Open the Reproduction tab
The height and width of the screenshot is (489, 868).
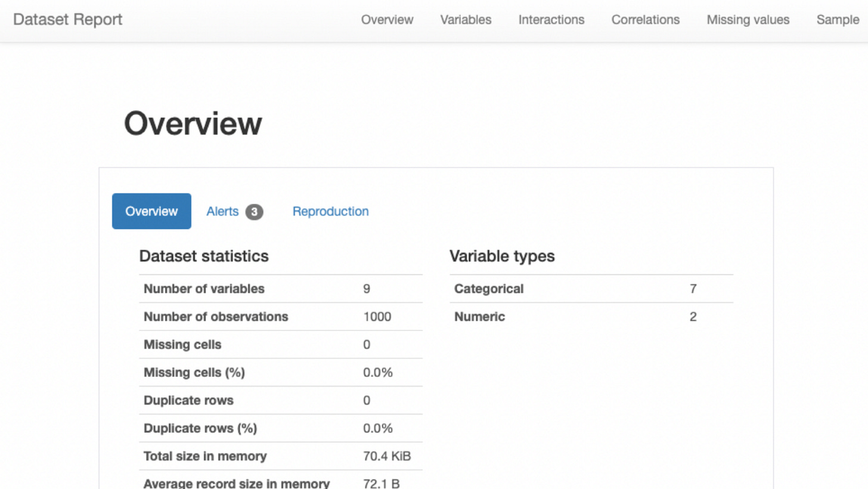[x=330, y=211]
